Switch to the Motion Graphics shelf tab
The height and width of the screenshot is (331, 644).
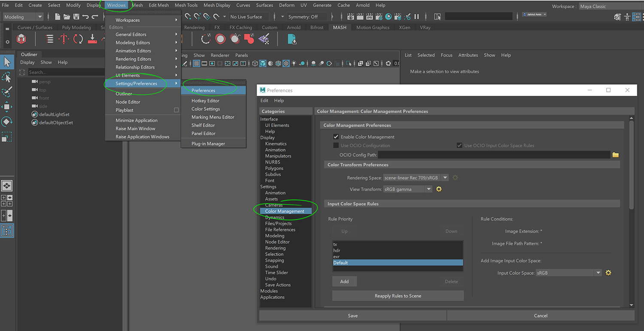(x=373, y=27)
